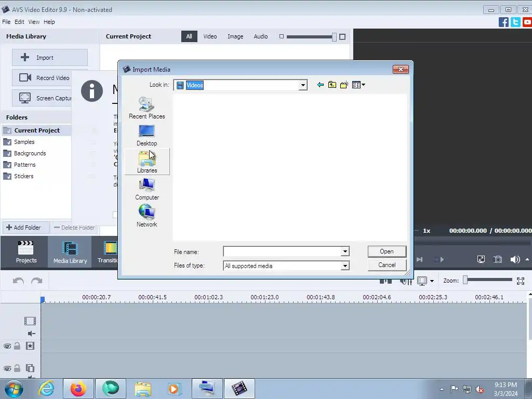
Task: Select the Patterns folder
Action: [24, 165]
